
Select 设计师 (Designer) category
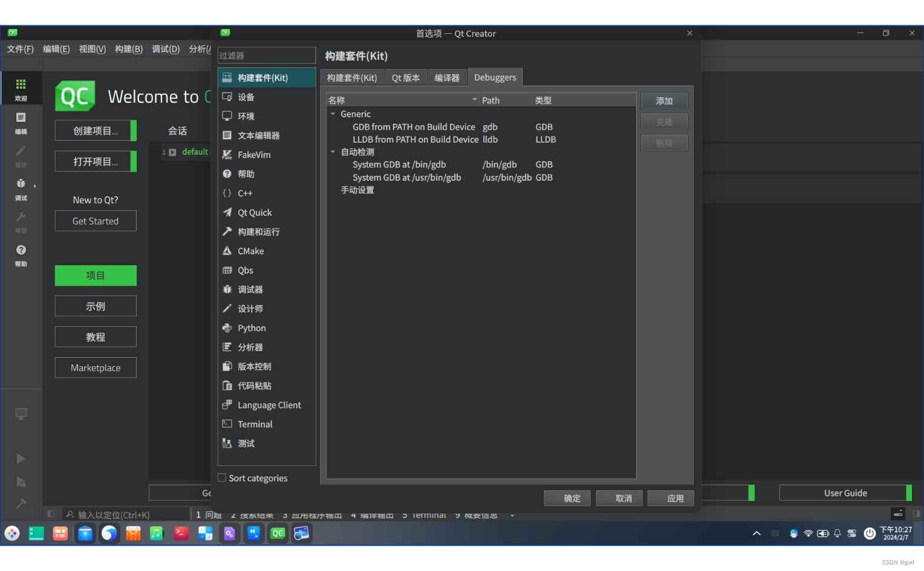(x=267, y=309)
